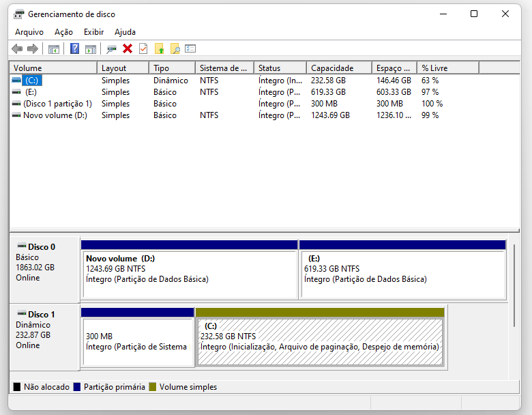Viewport: 532px width, 415px height.
Task: Open the Ação menu
Action: pos(64,32)
